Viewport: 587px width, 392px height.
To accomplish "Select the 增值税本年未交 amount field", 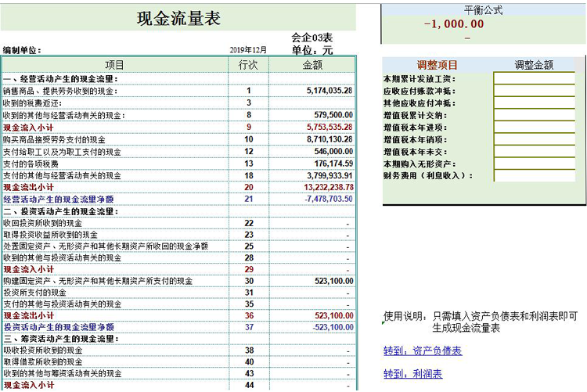I will coord(535,151).
